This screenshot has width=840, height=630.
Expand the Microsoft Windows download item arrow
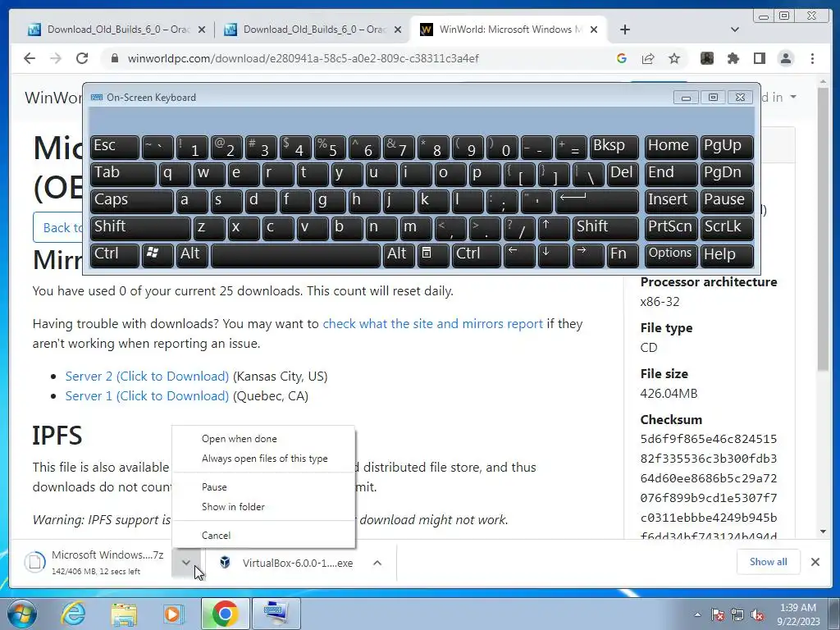186,563
